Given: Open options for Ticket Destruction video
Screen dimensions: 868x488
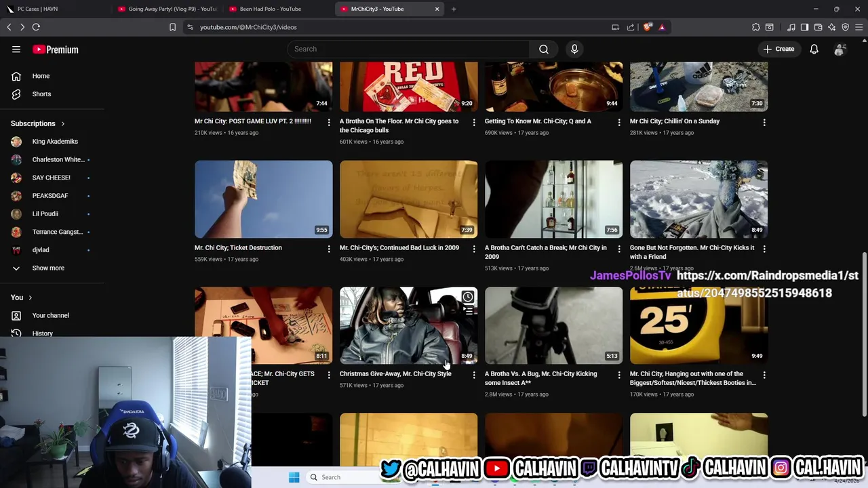Looking at the screenshot, I should coord(329,249).
